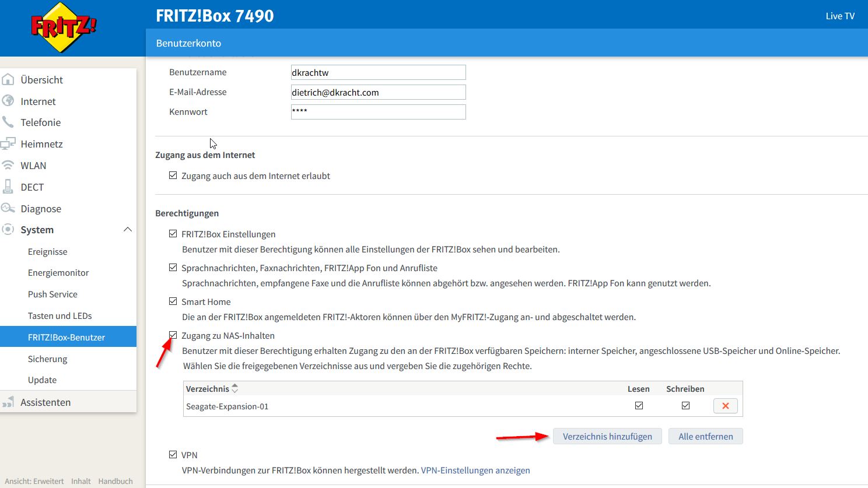Open the VPN-Einstellungen anzeigen link
Viewport: 868px width, 488px height.
475,471
